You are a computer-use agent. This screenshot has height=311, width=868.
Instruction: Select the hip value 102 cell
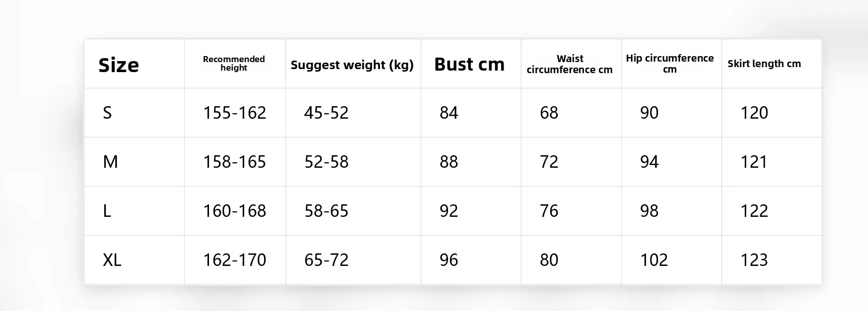pos(654,260)
